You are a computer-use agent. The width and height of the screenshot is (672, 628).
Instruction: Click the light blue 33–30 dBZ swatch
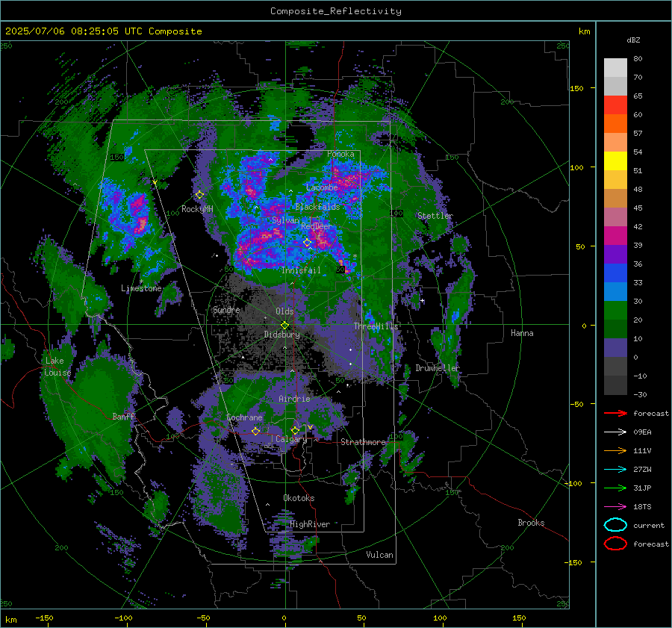pyautogui.click(x=615, y=292)
